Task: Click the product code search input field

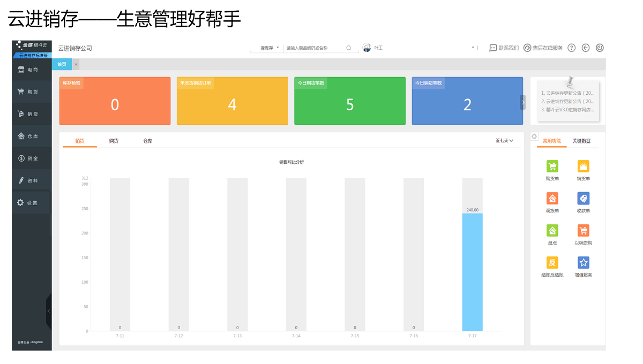Action: click(313, 48)
